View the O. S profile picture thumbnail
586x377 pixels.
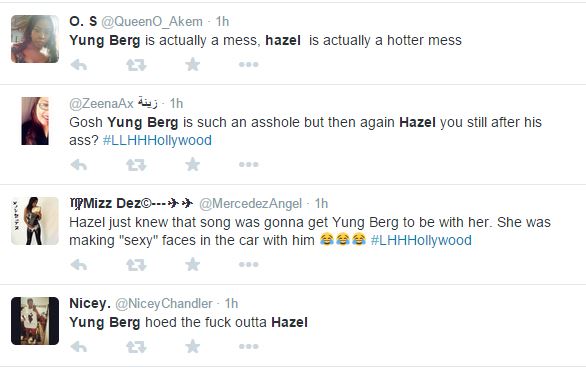coord(35,39)
